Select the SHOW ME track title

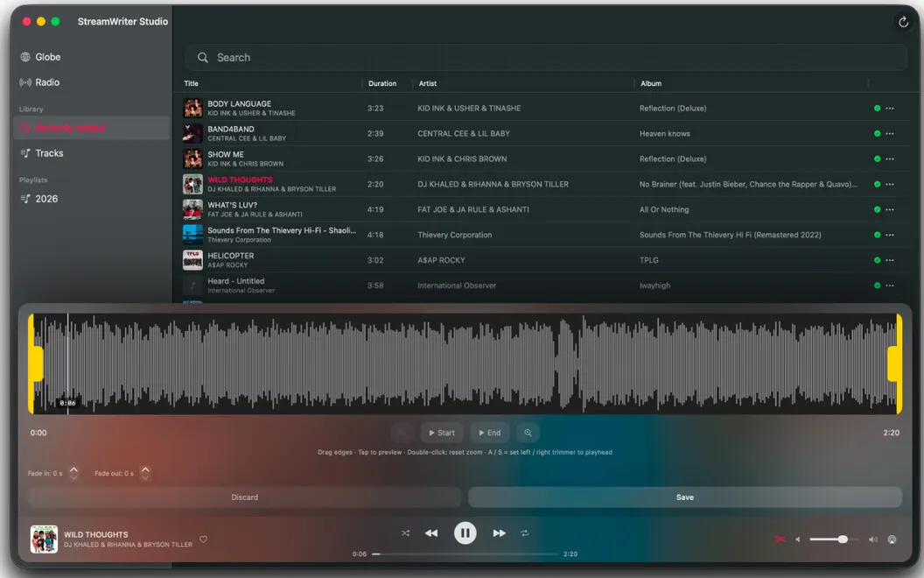pyautogui.click(x=225, y=154)
